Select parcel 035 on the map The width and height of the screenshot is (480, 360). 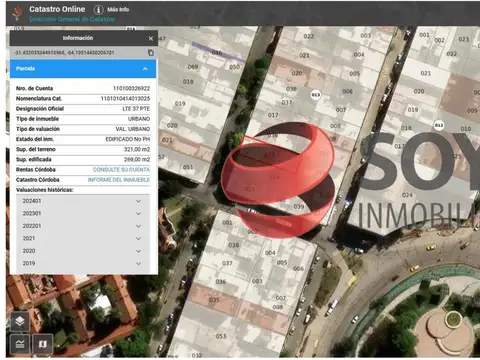pos(214,300)
